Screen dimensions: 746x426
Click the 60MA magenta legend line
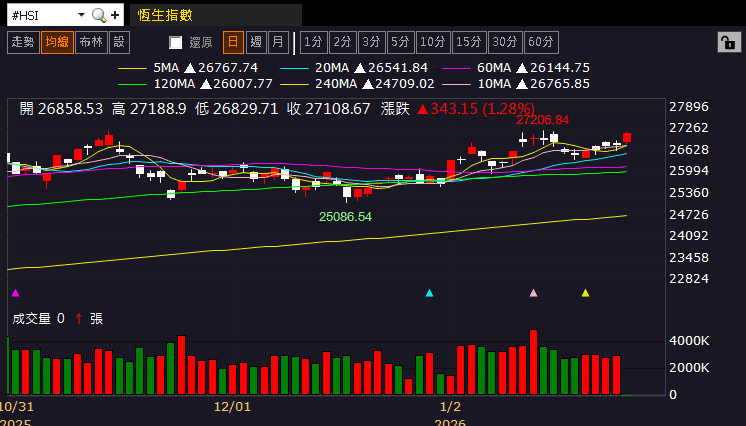point(456,69)
